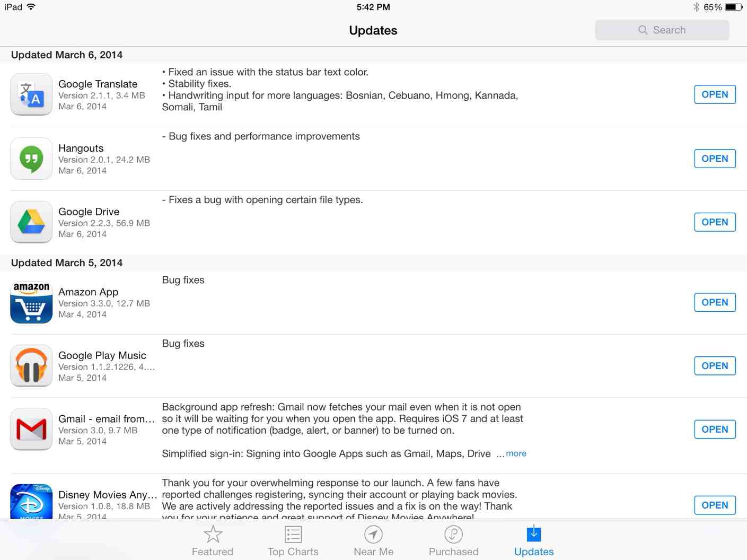The height and width of the screenshot is (560, 747).
Task: Tap 'Bug fixes and performance improvements' note
Action: click(261, 136)
